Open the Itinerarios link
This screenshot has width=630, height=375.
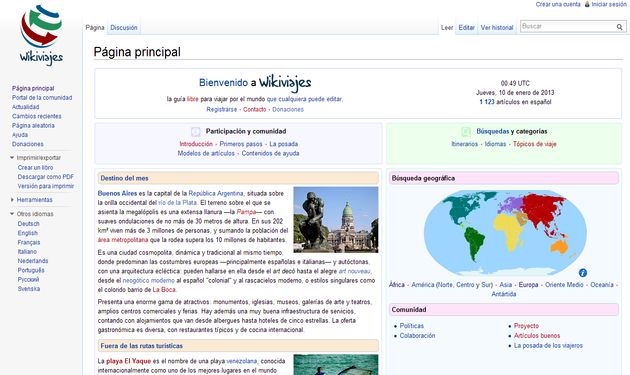pyautogui.click(x=464, y=144)
